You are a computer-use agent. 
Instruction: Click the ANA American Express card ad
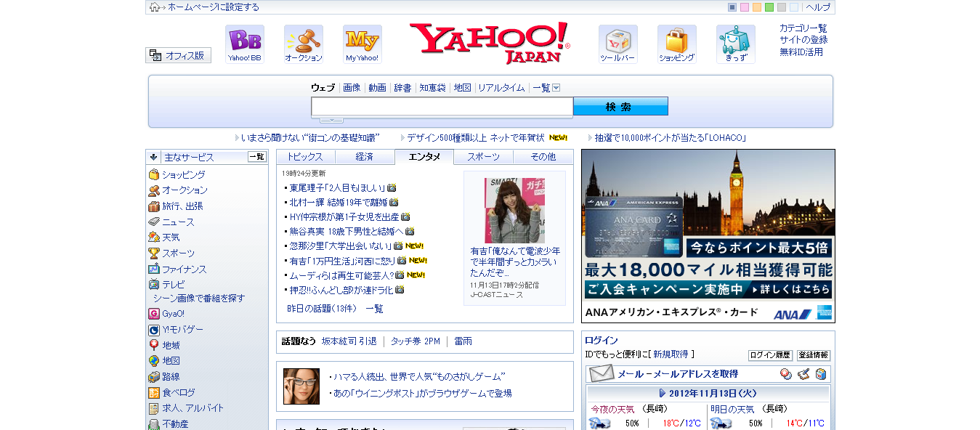pyautogui.click(x=708, y=236)
